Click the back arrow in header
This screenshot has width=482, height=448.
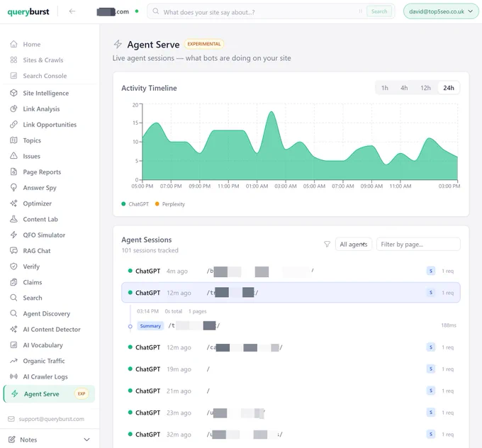[x=72, y=11]
